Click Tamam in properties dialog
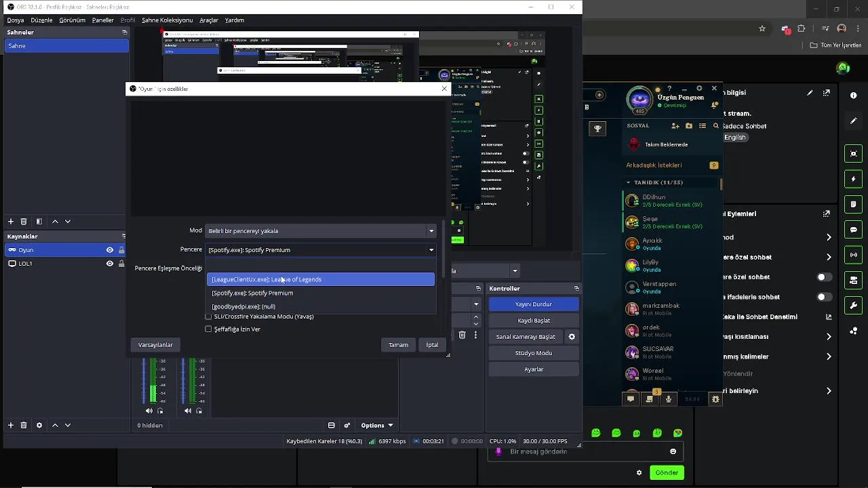This screenshot has height=488, width=868. 398,345
